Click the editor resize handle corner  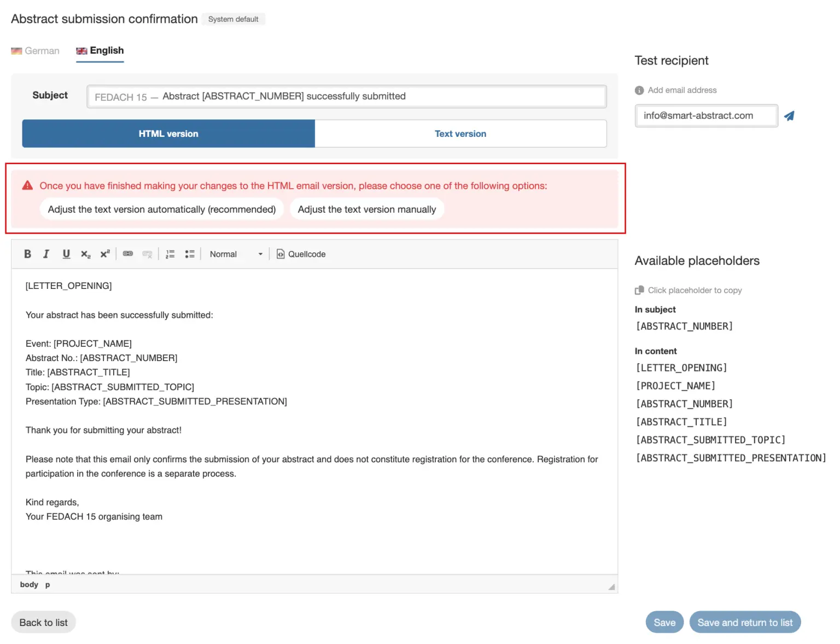coord(611,587)
